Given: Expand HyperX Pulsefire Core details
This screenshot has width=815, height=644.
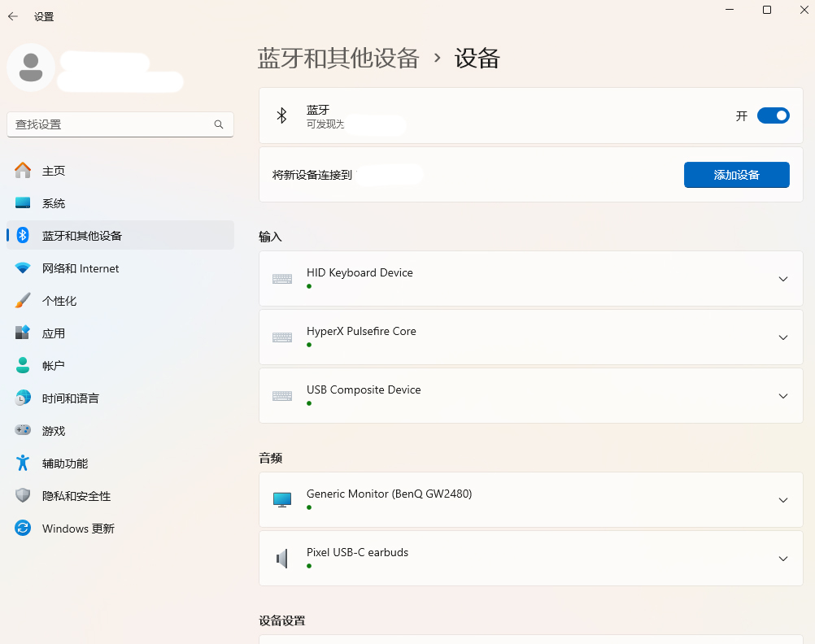Looking at the screenshot, I should click(782, 337).
